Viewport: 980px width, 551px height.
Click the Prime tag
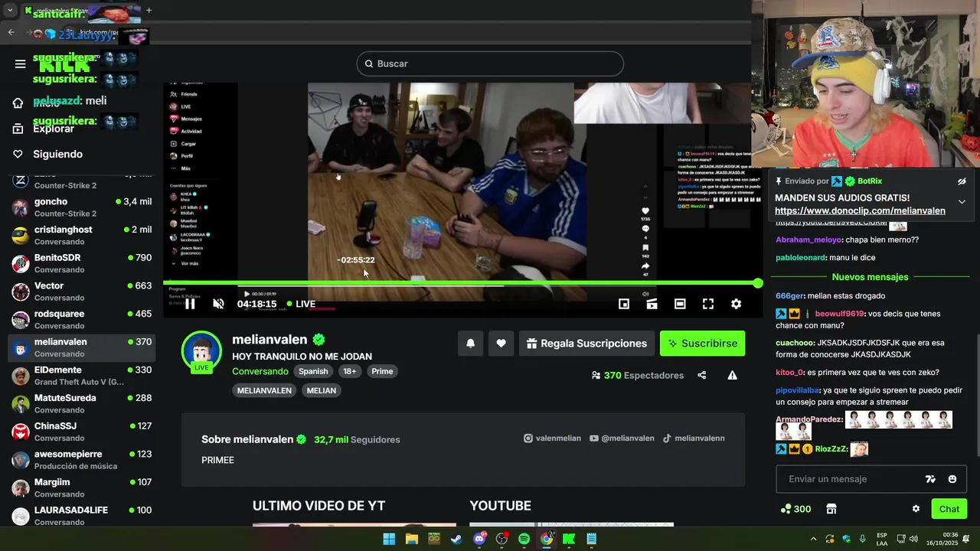click(x=382, y=371)
